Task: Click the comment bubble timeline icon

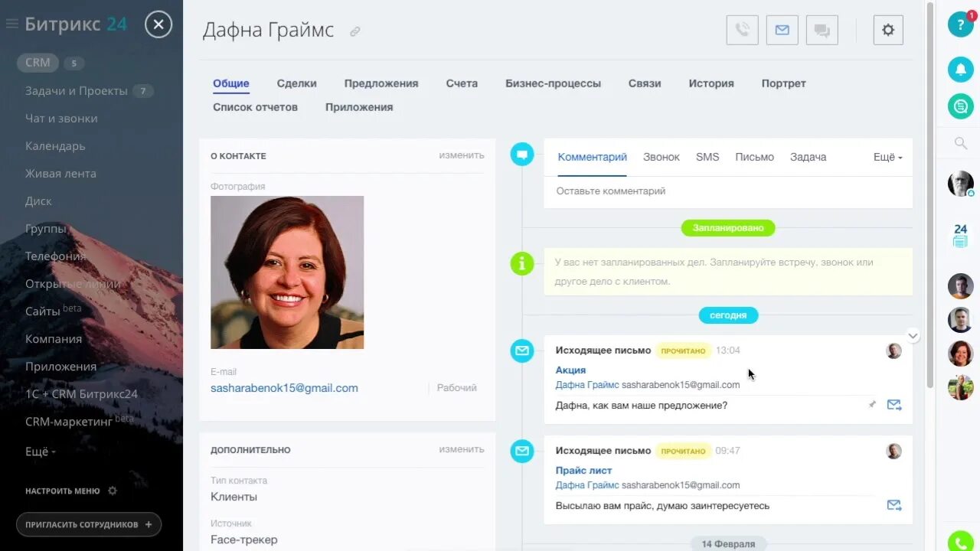Action: click(522, 155)
